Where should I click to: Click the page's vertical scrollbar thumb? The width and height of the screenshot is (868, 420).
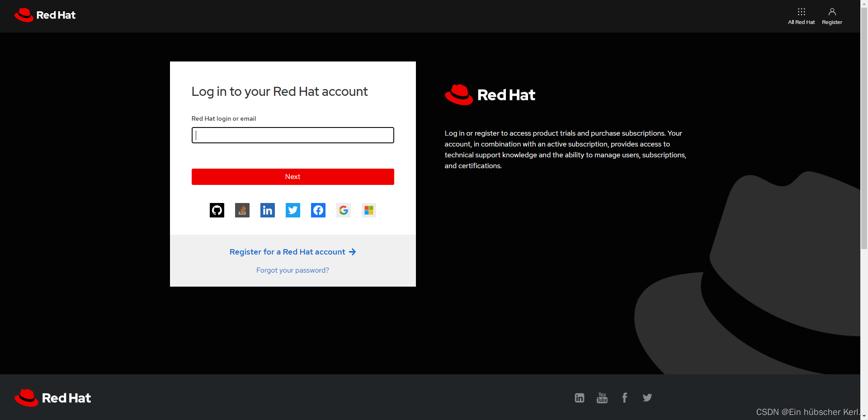click(864, 128)
